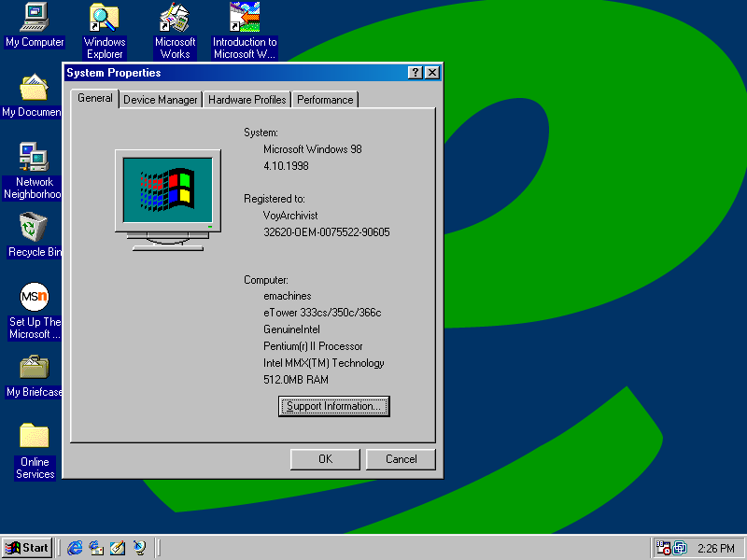Switch to the Hardware Profiles tab
Screen dimensions: 747x560
(x=247, y=100)
